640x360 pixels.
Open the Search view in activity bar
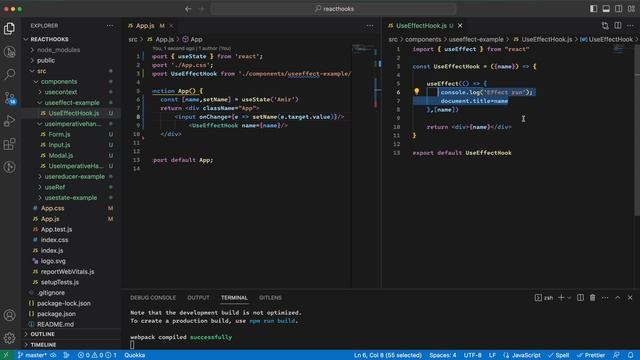[9, 74]
